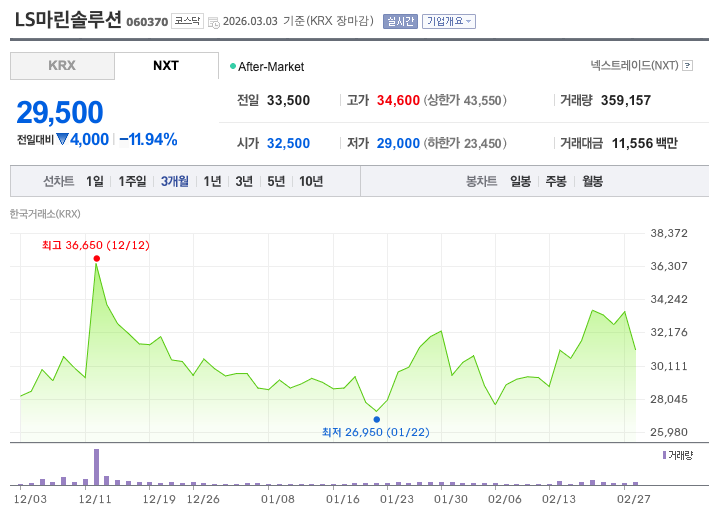
Task: Click the 넥스트레이드(NXT) label
Action: pyautogui.click(x=634, y=66)
